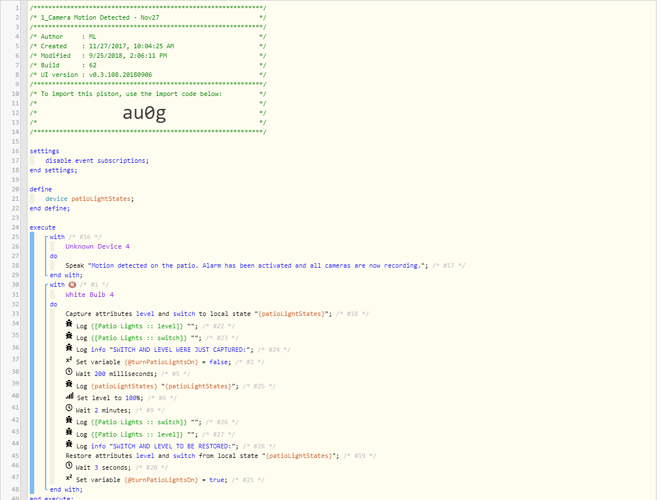661x500 pixels.
Task: Click 'Log info SWITCH AND LEVEL TO BE RESTORED' text
Action: point(157,446)
